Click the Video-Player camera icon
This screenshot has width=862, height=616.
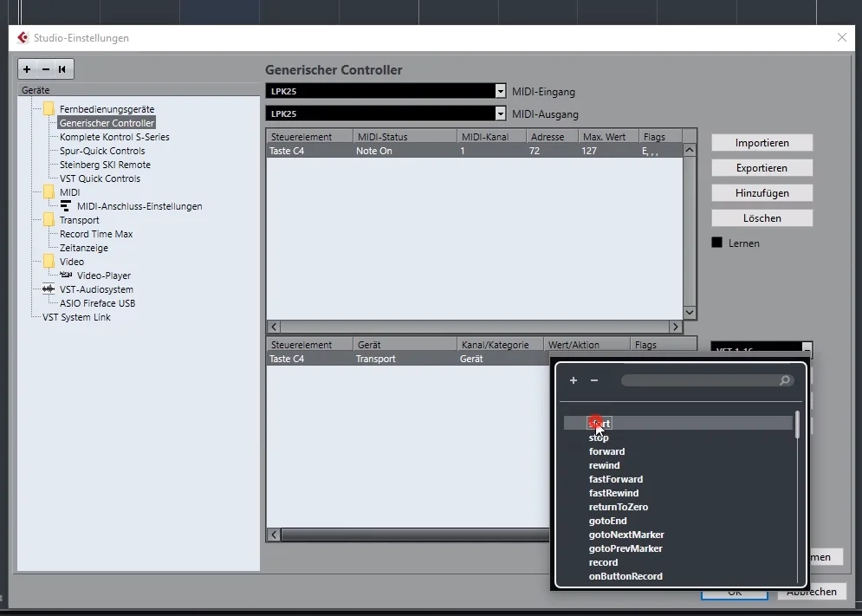coord(66,275)
